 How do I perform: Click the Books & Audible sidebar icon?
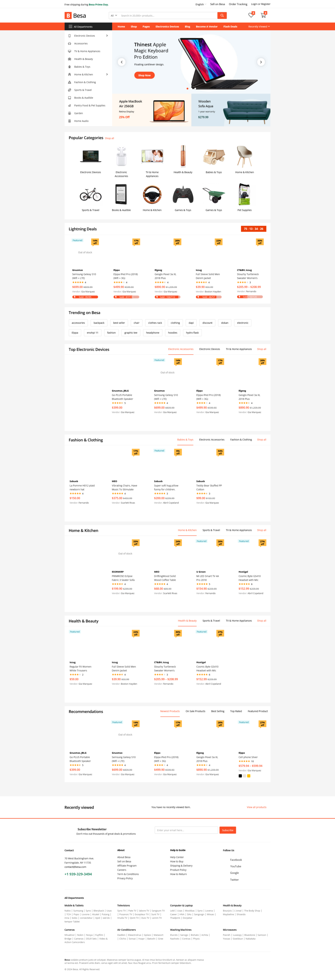[x=70, y=98]
